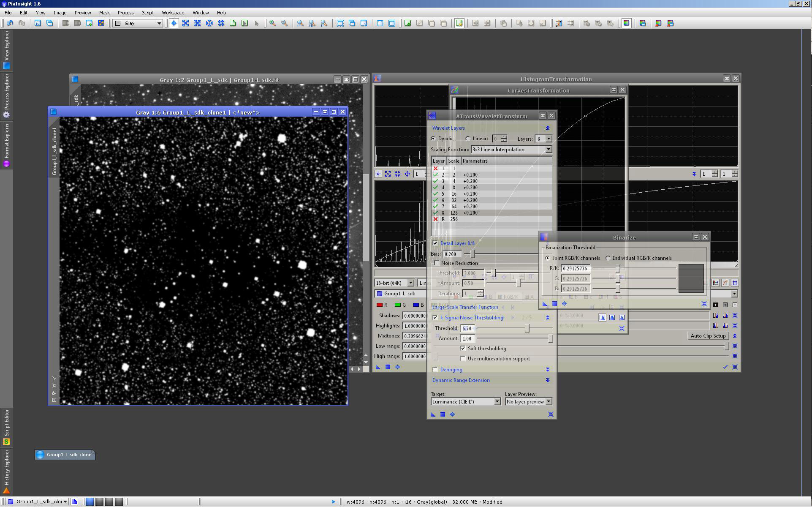812x507 pixels.
Task: Open the Format Explorer side panel
Action: [x=6, y=145]
